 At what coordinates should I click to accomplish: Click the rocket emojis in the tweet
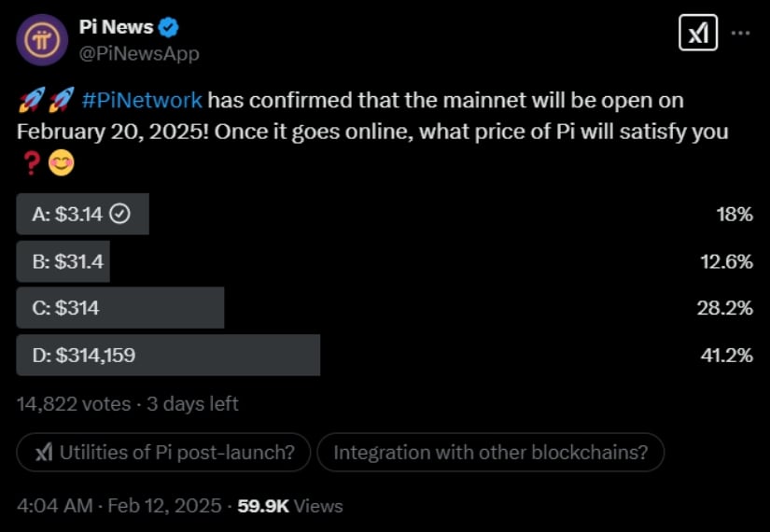[x=46, y=101]
